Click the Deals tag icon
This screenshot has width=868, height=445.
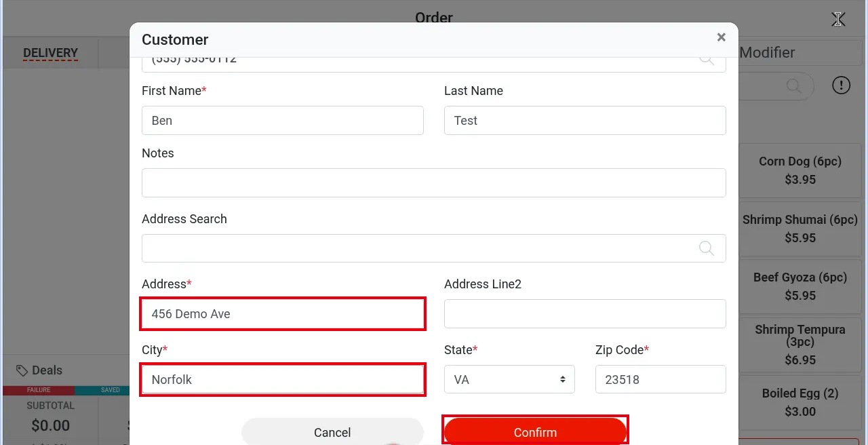(22, 370)
